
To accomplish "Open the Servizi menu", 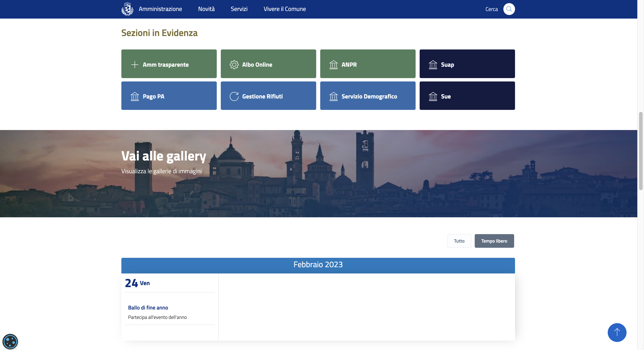I will pos(239,9).
